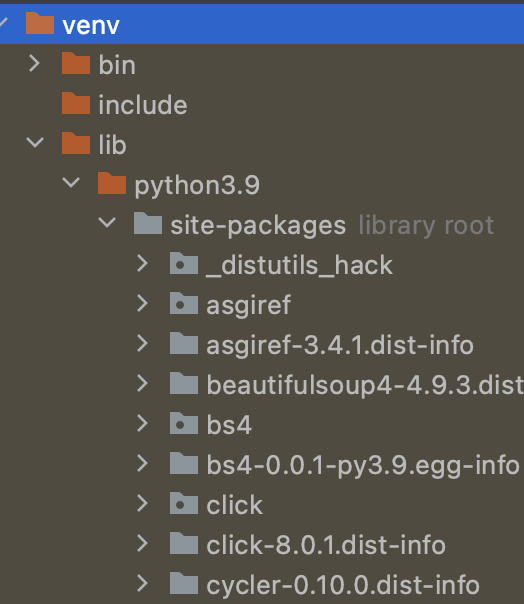Image resolution: width=524 pixels, height=604 pixels.
Task: Expand the bs4 package
Action: 143,424
